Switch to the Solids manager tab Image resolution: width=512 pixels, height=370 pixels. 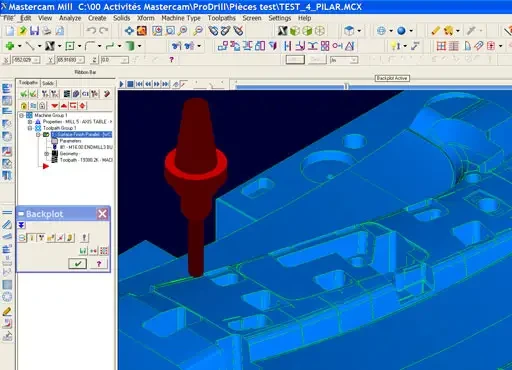[x=48, y=83]
